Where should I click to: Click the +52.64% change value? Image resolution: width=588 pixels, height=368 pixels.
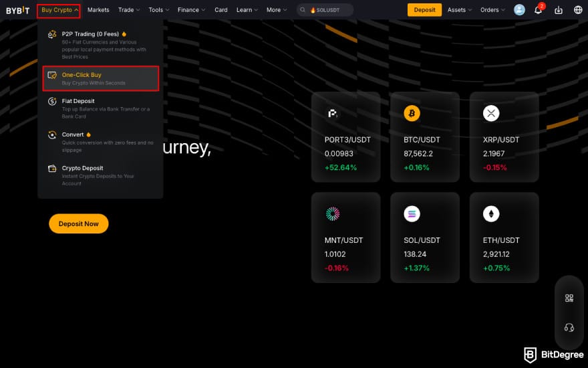click(341, 167)
